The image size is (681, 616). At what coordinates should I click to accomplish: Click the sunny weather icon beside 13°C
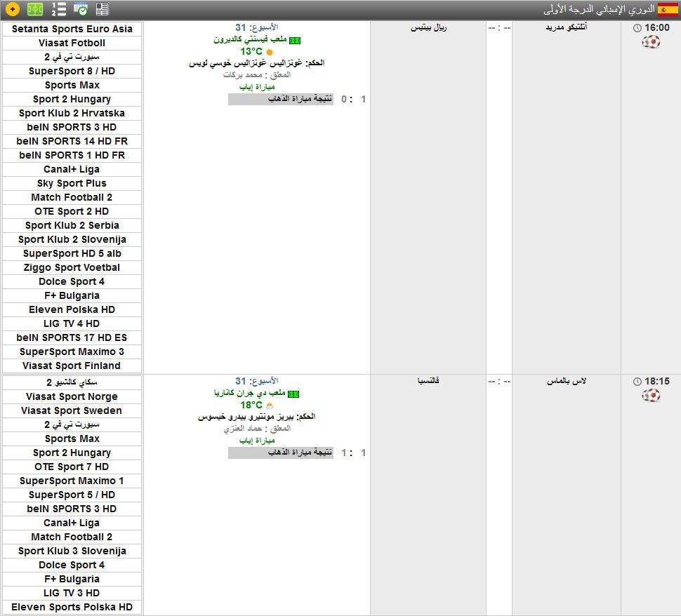[270, 52]
